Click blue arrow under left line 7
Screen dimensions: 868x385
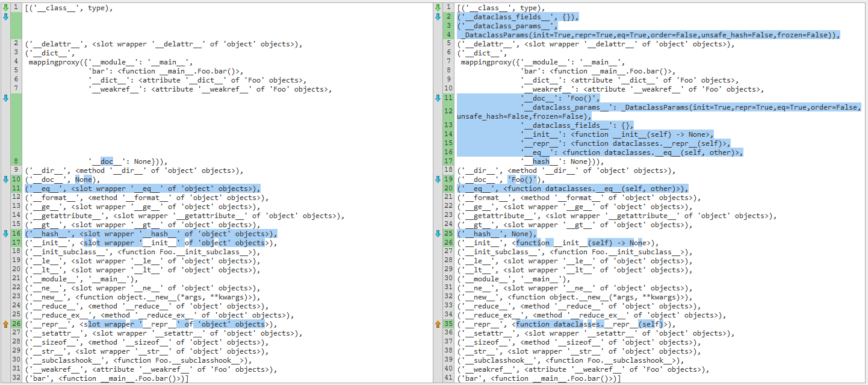pyautogui.click(x=6, y=98)
